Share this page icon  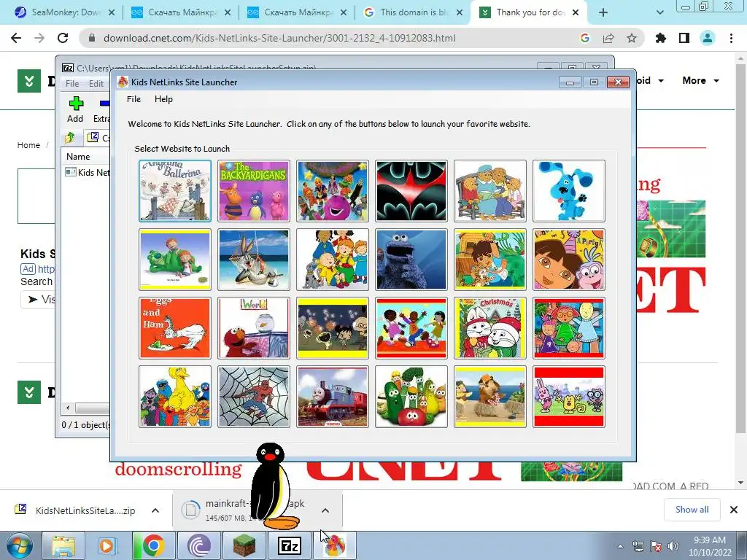[x=608, y=38]
